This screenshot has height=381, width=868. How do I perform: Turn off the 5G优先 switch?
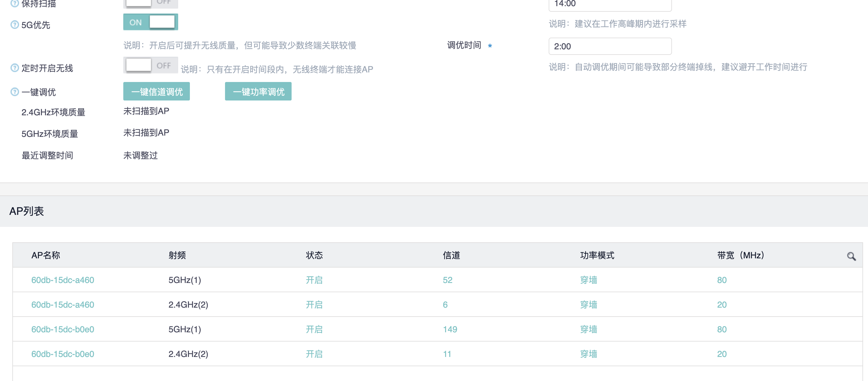[150, 22]
